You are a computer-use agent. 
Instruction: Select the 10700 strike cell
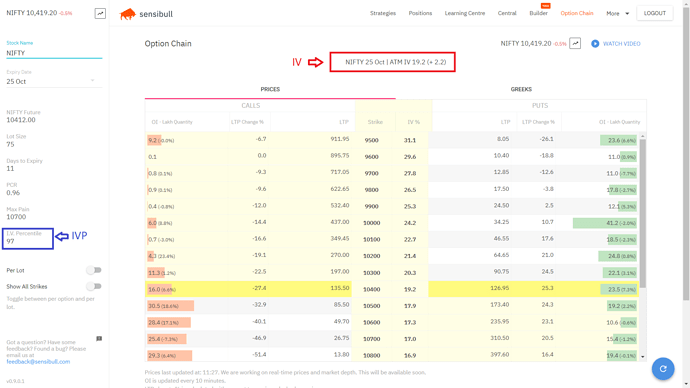coord(371,339)
